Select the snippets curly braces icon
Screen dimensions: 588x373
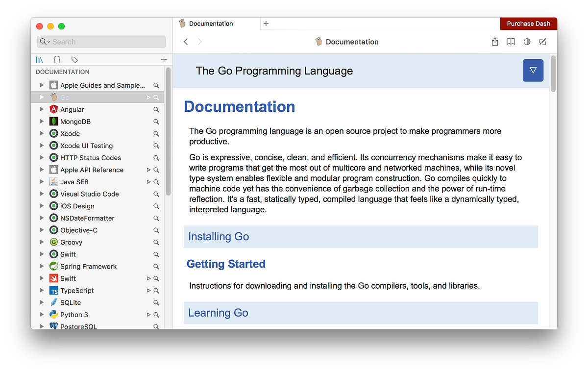(57, 59)
